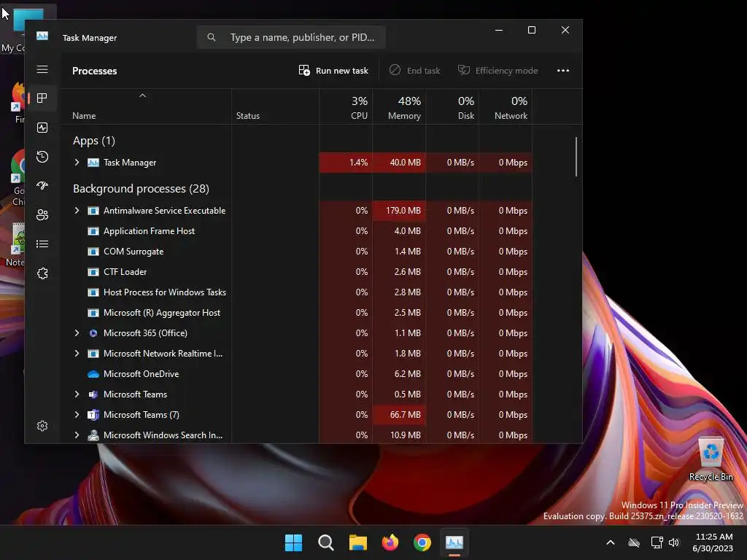Expand Antimalware Service Executable row
Image resolution: width=747 pixels, height=560 pixels.
77,211
